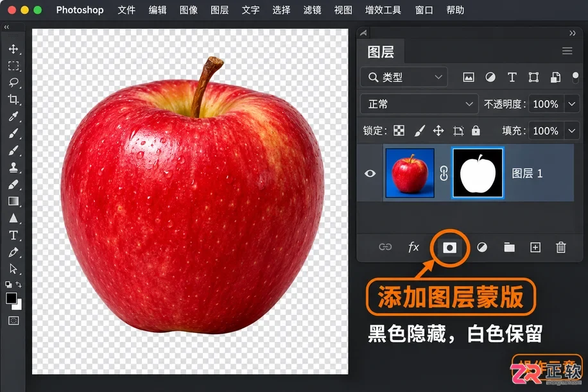588x392 pixels.
Task: Switch to the 图层 panel tab
Action: pyautogui.click(x=381, y=52)
